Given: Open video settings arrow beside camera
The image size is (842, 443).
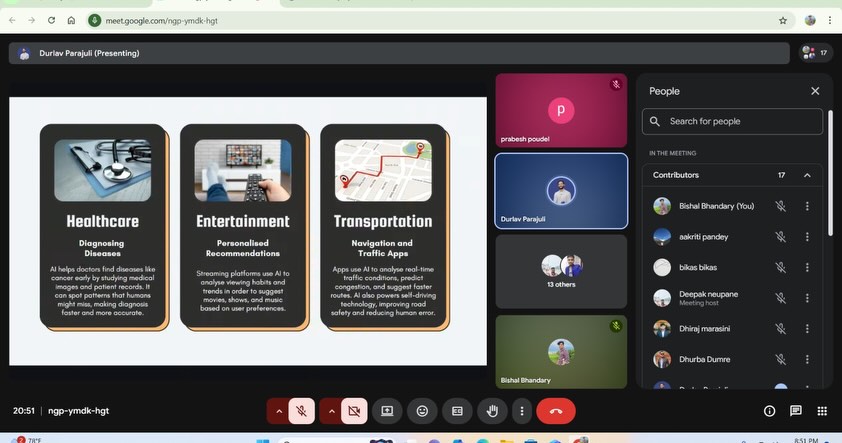Looking at the screenshot, I should [x=331, y=411].
